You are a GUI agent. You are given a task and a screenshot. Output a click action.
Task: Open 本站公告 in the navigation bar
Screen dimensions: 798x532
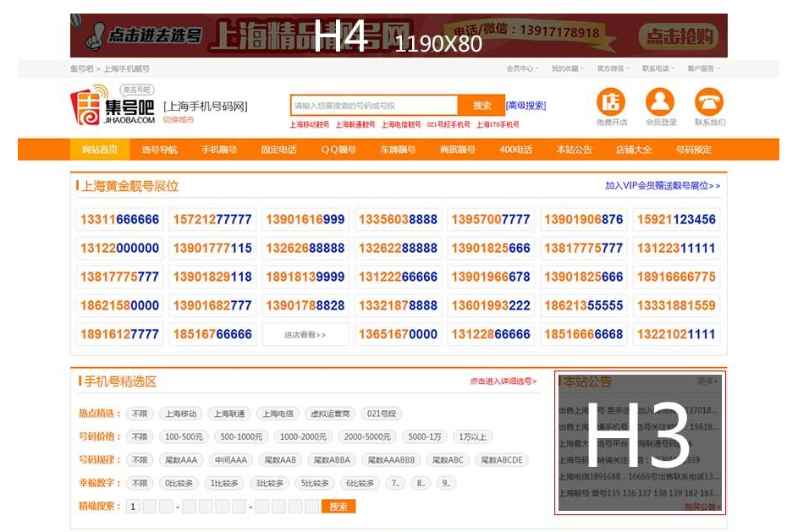pos(574,150)
